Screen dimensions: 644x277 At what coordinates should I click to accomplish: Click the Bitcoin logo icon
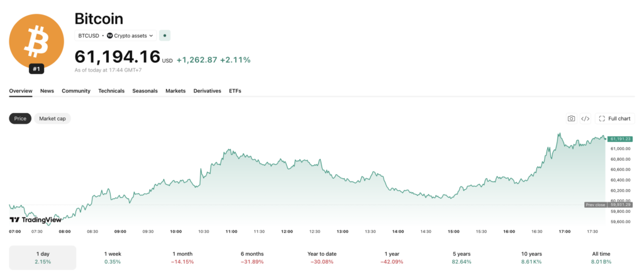pyautogui.click(x=36, y=41)
